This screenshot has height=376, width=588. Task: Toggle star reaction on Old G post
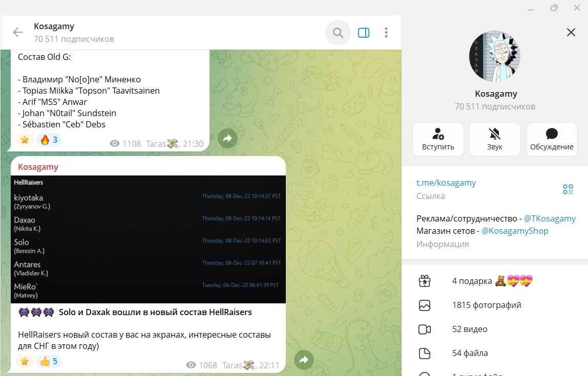tap(25, 140)
